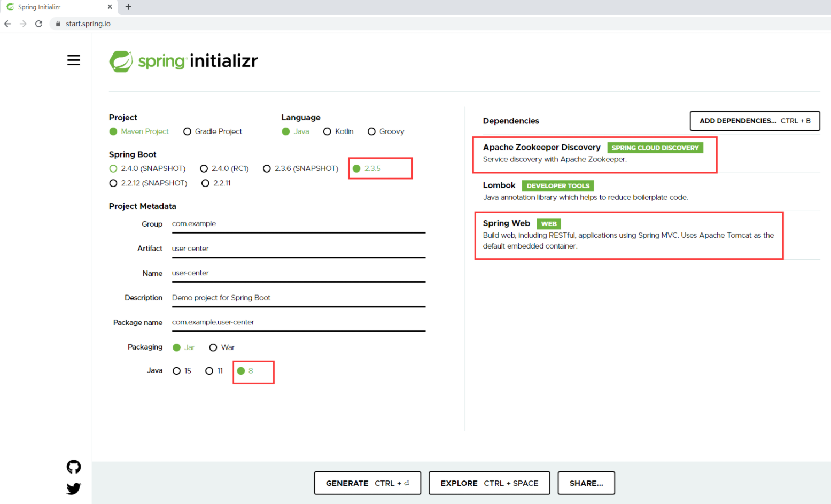
Task: Go forward in browser history
Action: point(23,24)
